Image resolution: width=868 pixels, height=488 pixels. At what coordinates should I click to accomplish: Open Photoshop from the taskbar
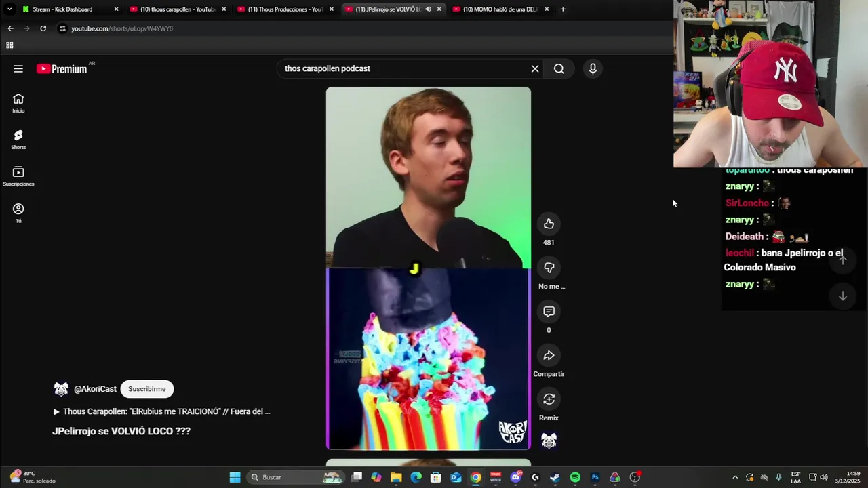595,477
